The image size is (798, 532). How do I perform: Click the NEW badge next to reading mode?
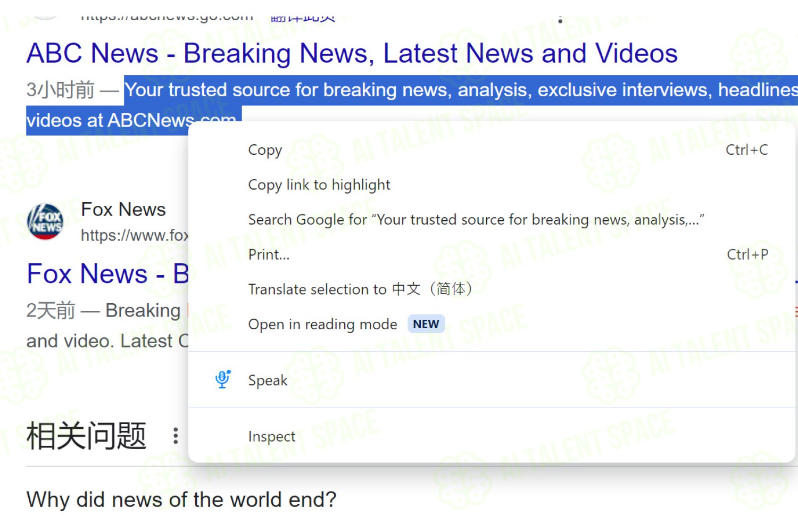426,324
